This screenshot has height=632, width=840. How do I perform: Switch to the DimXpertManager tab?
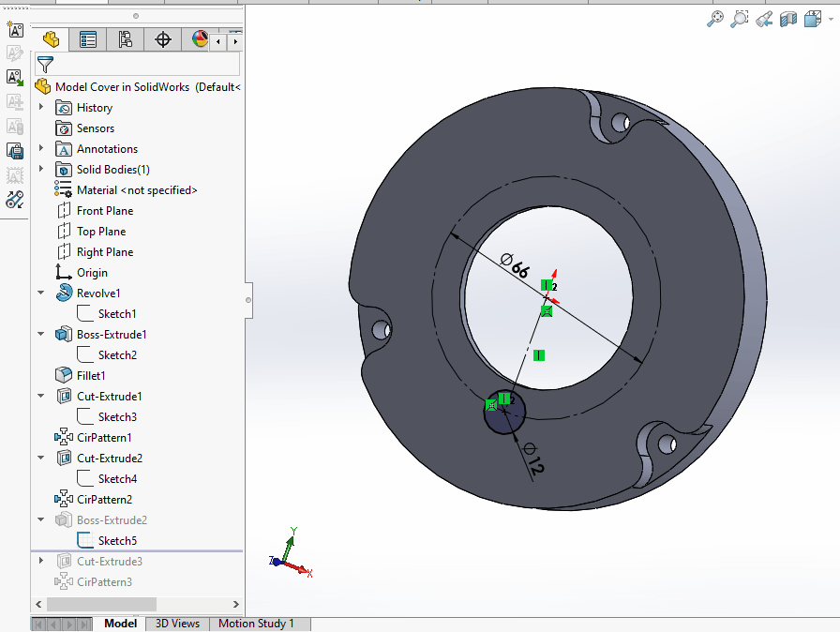coord(163,39)
